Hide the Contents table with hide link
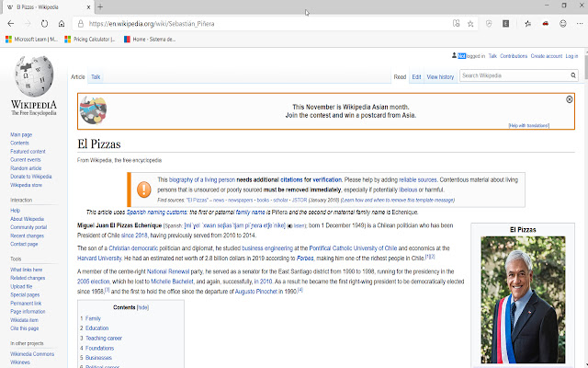Viewport: 588px width, 368px height. point(142,307)
